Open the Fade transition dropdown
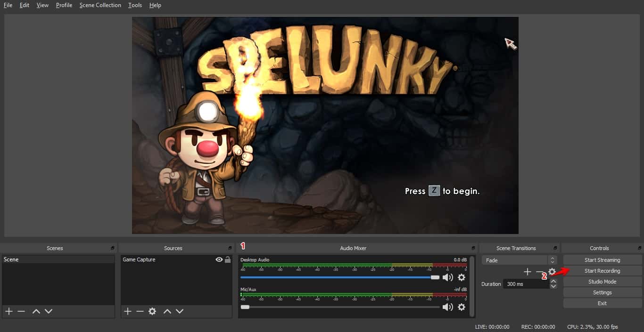The width and height of the screenshot is (644, 332). tap(514, 259)
